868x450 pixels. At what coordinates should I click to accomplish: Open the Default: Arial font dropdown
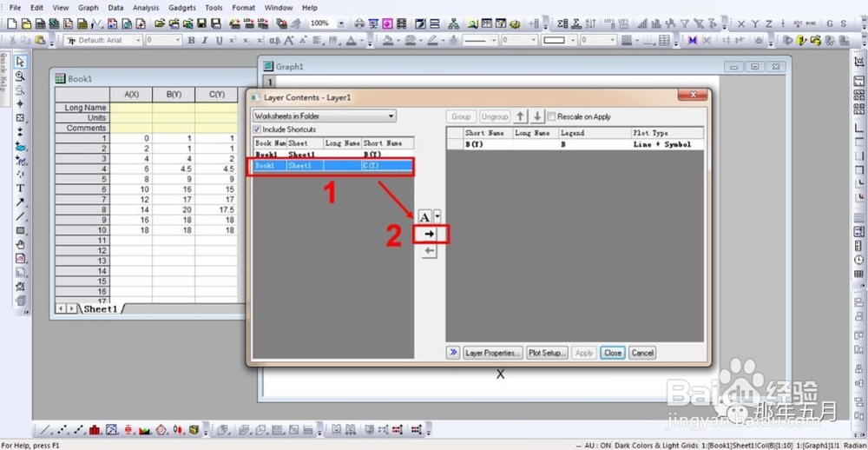coord(138,40)
